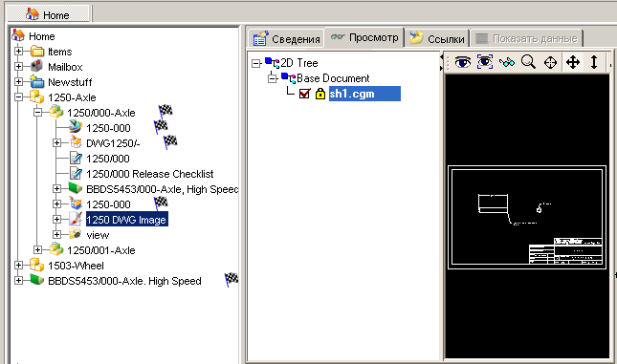The image size is (617, 364).
Task: Click the vertical double-arrow tool
Action: pyautogui.click(x=594, y=62)
